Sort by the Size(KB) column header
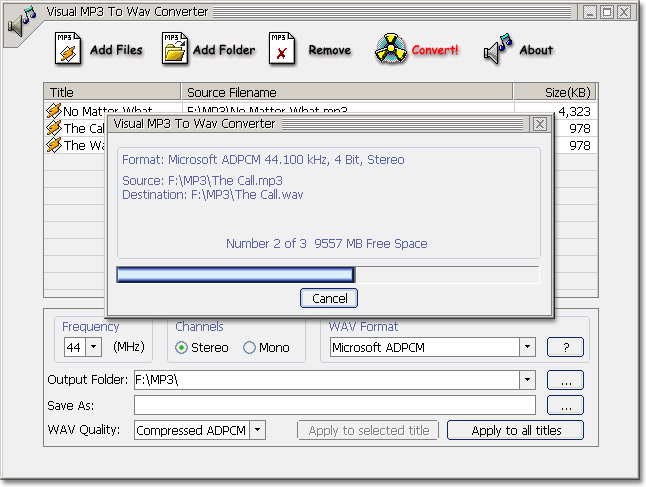This screenshot has height=487, width=646. tap(555, 92)
